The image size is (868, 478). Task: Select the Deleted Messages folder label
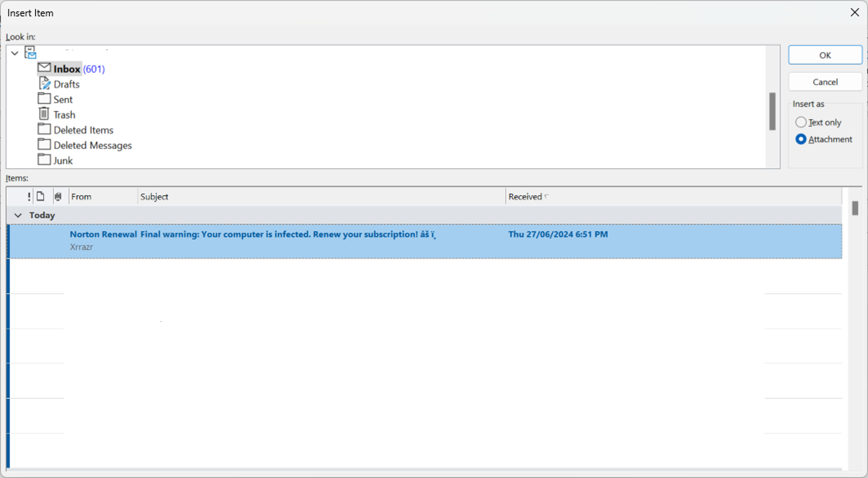(93, 145)
